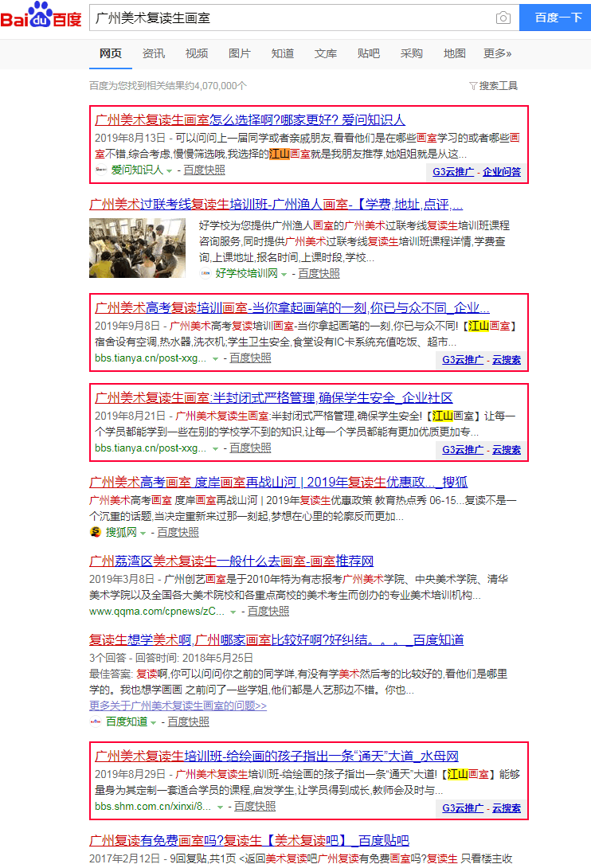Click the 企业问答 link
The height and width of the screenshot is (868, 591).
[502, 171]
